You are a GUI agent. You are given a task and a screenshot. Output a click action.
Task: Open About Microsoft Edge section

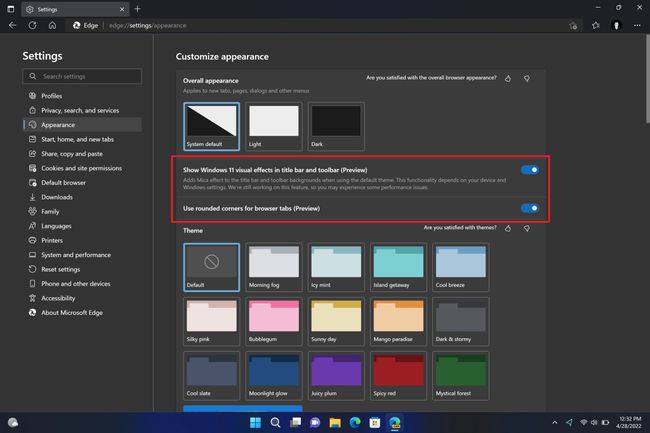click(82, 313)
